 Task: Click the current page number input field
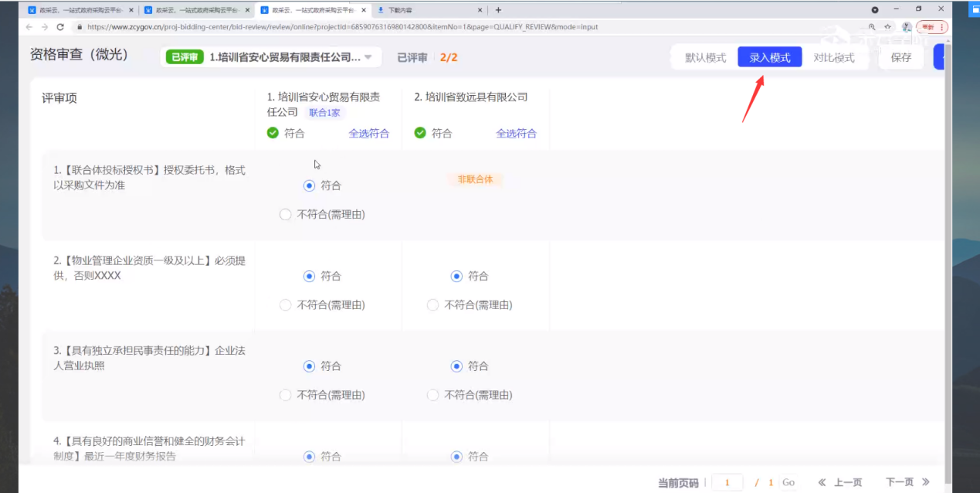click(x=727, y=482)
